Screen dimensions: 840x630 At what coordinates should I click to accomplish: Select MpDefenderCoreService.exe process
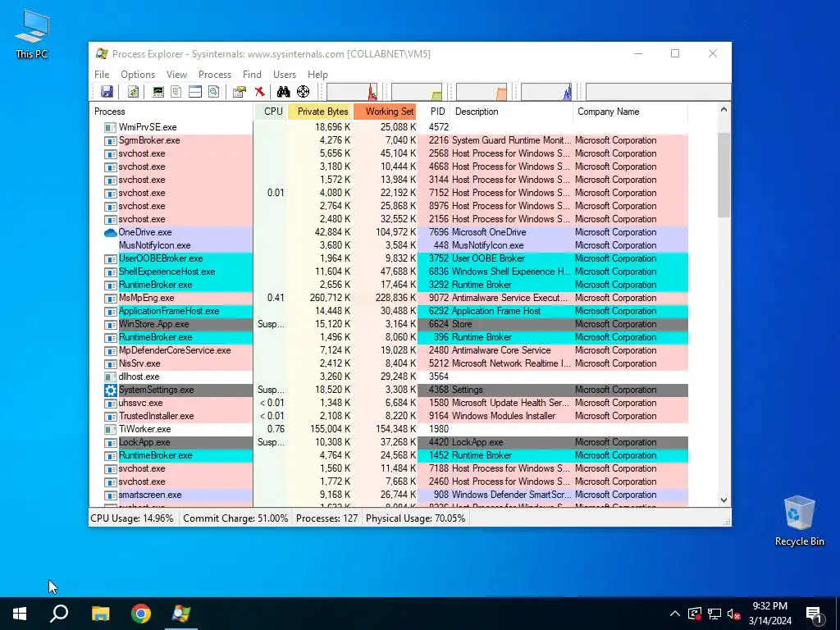(175, 350)
